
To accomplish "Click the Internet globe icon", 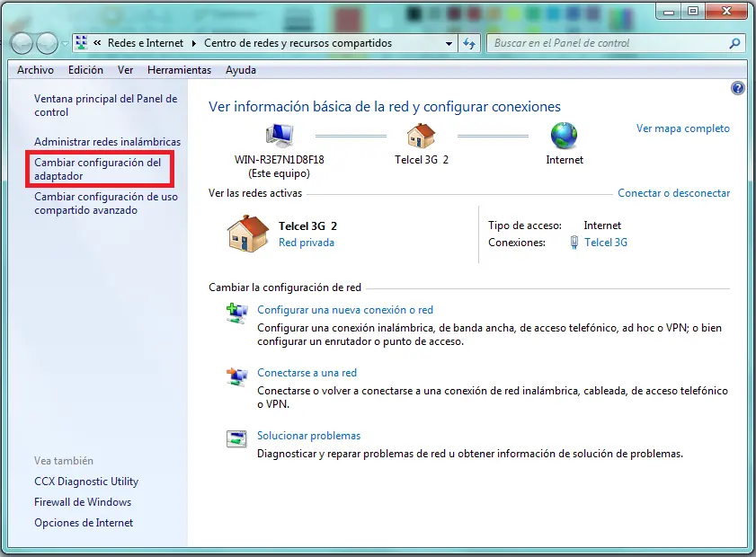I will point(565,136).
